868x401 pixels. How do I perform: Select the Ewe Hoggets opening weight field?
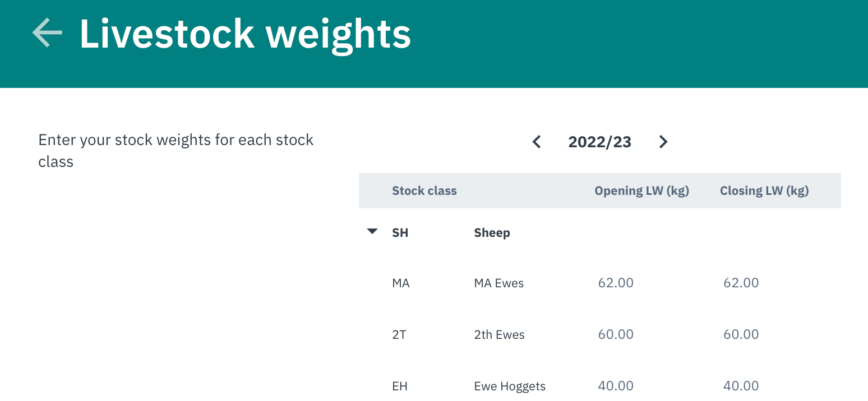tap(616, 386)
